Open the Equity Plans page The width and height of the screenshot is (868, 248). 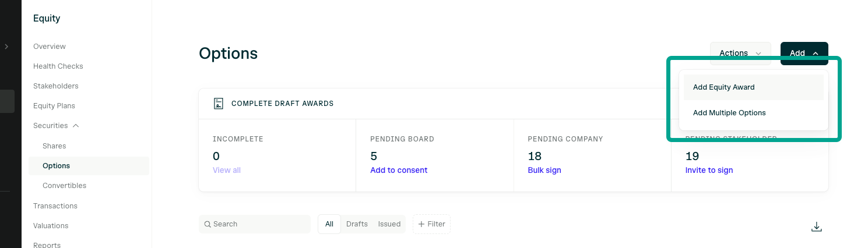point(54,106)
